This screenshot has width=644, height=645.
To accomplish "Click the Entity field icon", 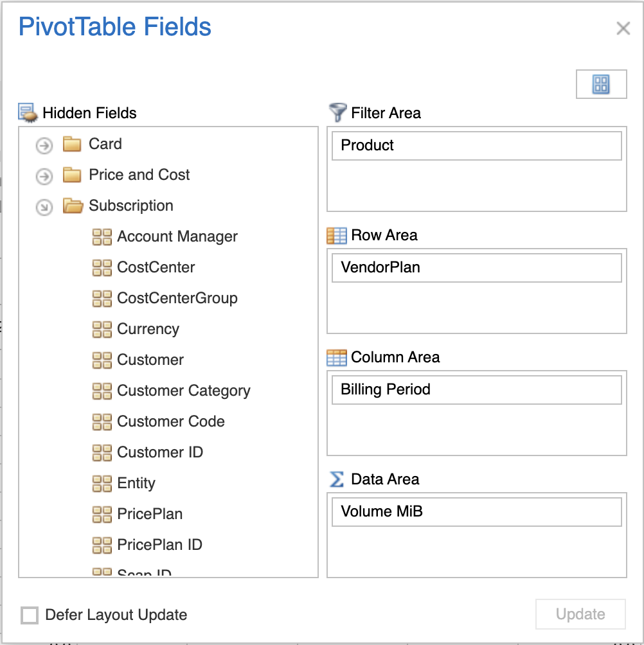I will [x=102, y=484].
